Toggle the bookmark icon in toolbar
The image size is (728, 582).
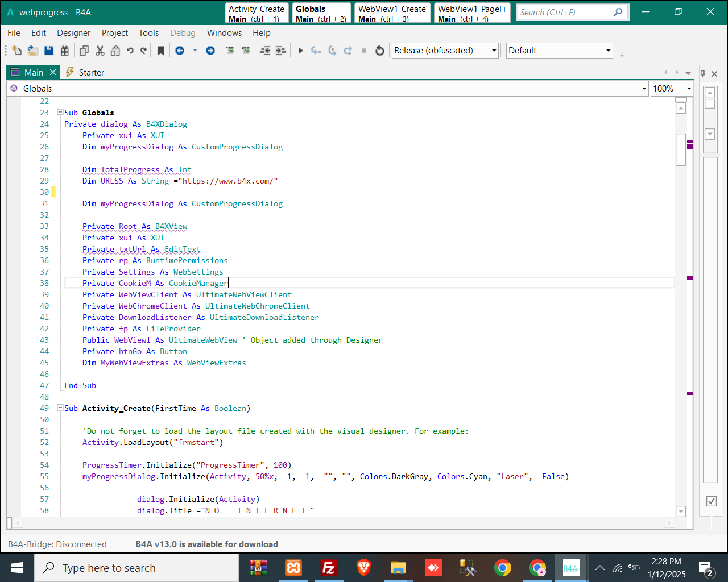161,51
